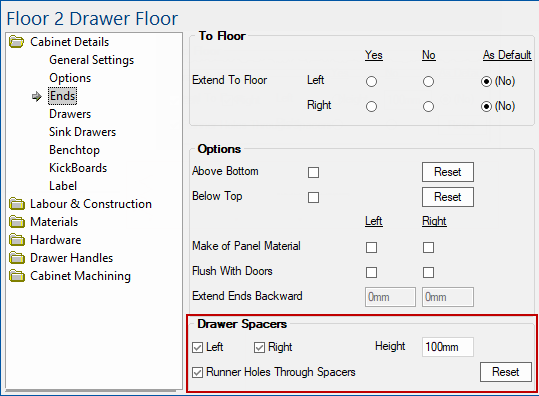This screenshot has height=396, width=539.
Task: Open the Hardware folder icon
Action: click(16, 240)
